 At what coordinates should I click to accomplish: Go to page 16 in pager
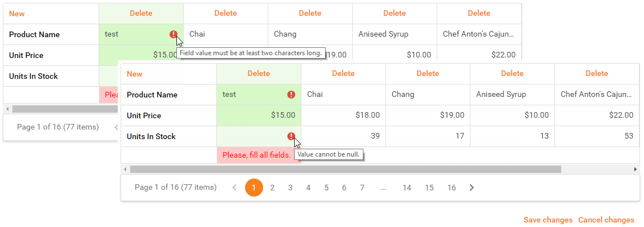click(x=451, y=188)
